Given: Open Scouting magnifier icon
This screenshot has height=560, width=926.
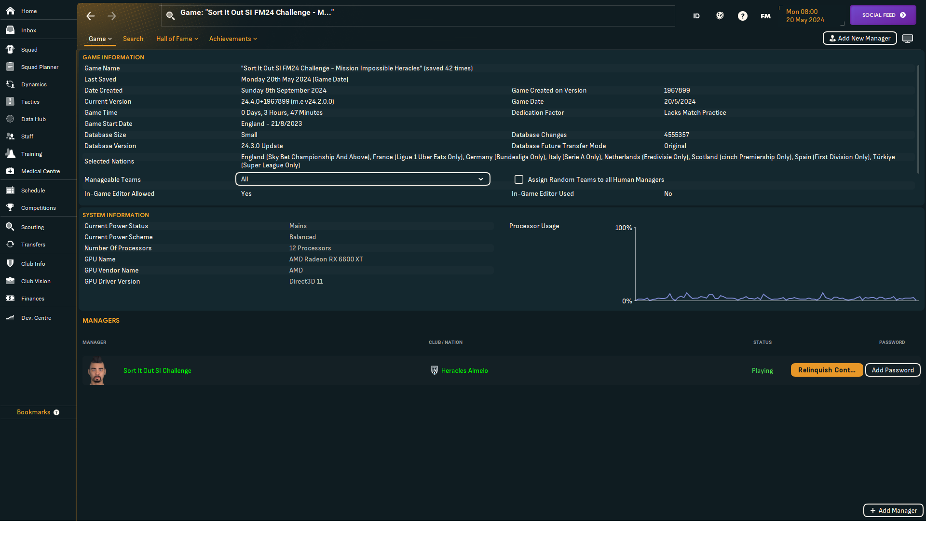Looking at the screenshot, I should pos(10,227).
